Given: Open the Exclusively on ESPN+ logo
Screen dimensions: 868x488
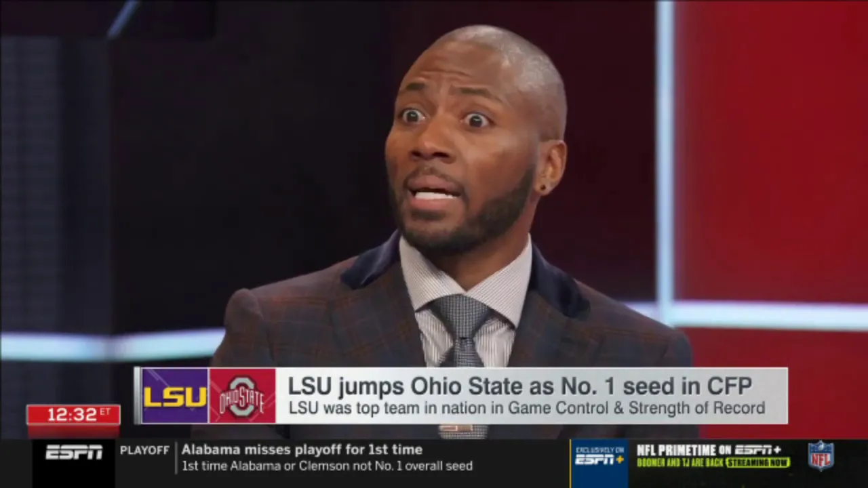Looking at the screenshot, I should [x=599, y=455].
